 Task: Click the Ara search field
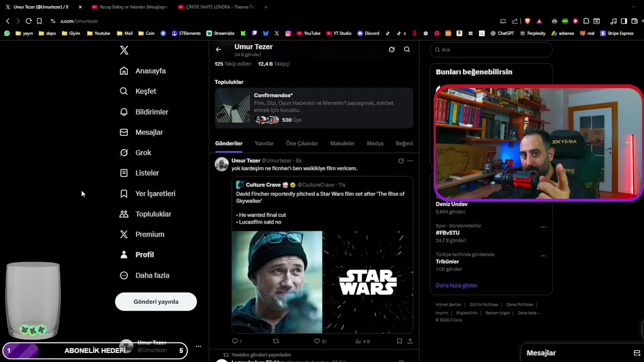491,50
